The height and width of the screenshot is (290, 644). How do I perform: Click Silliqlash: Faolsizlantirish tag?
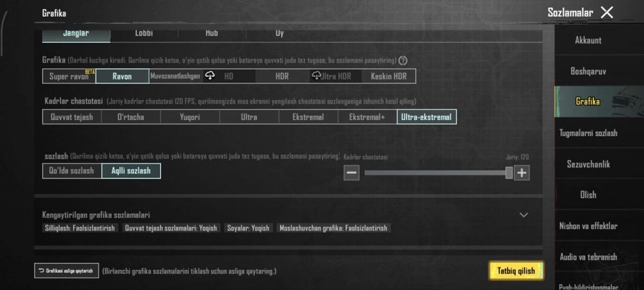pos(80,228)
